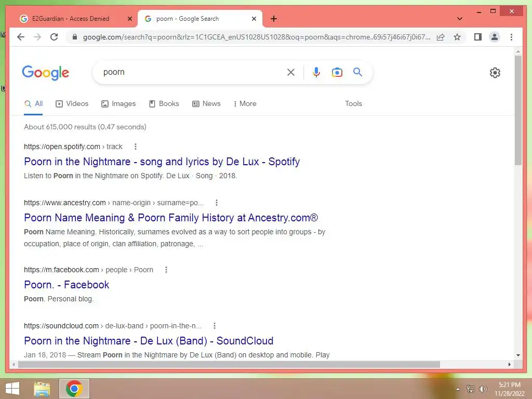Screen dimensions: 532x399
Task: Bookmark page with the star icon
Action: tap(457, 37)
